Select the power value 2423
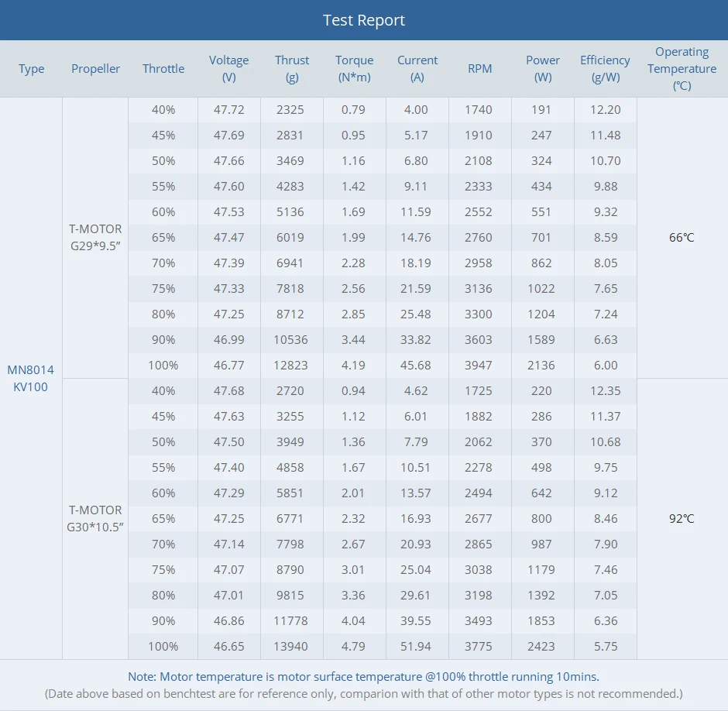Screen dimensions: 728x711 click(541, 646)
